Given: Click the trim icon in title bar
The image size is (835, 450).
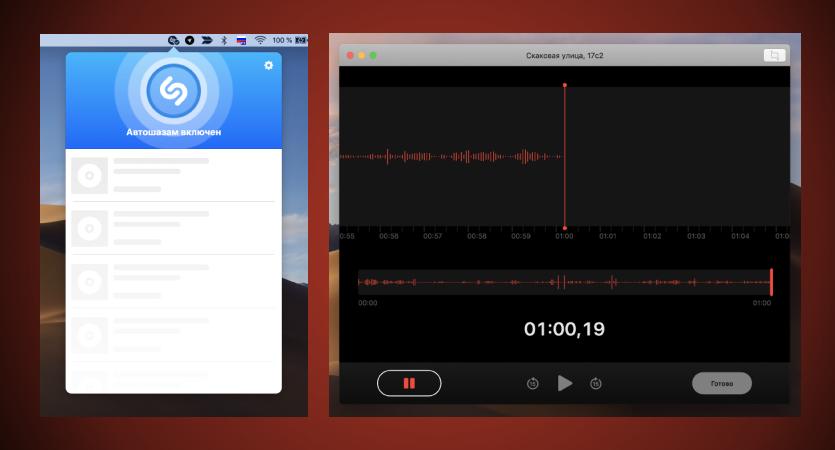Looking at the screenshot, I should point(774,55).
